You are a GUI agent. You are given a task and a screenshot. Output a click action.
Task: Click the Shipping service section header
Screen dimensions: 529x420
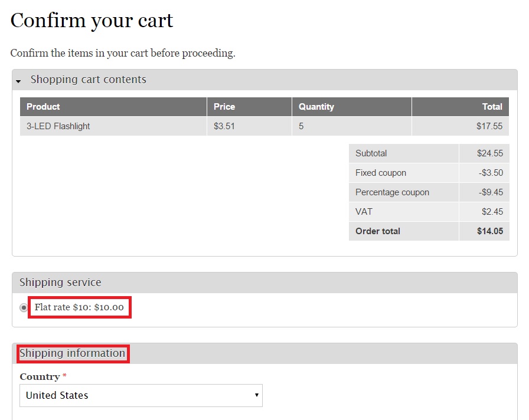pos(60,283)
